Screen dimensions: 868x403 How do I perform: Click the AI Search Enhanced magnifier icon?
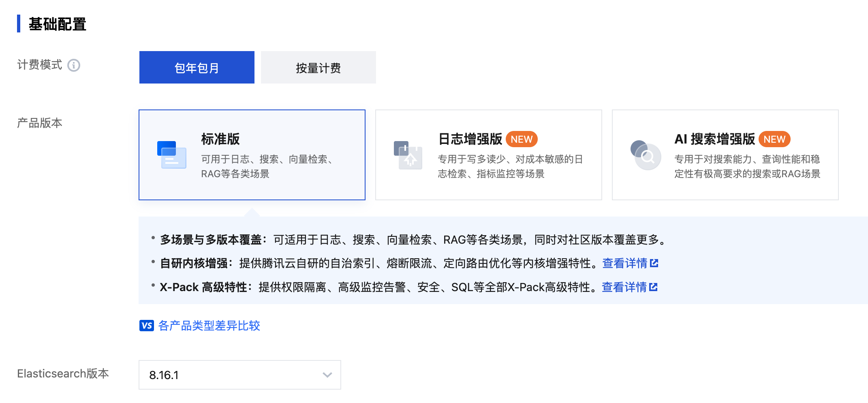646,155
